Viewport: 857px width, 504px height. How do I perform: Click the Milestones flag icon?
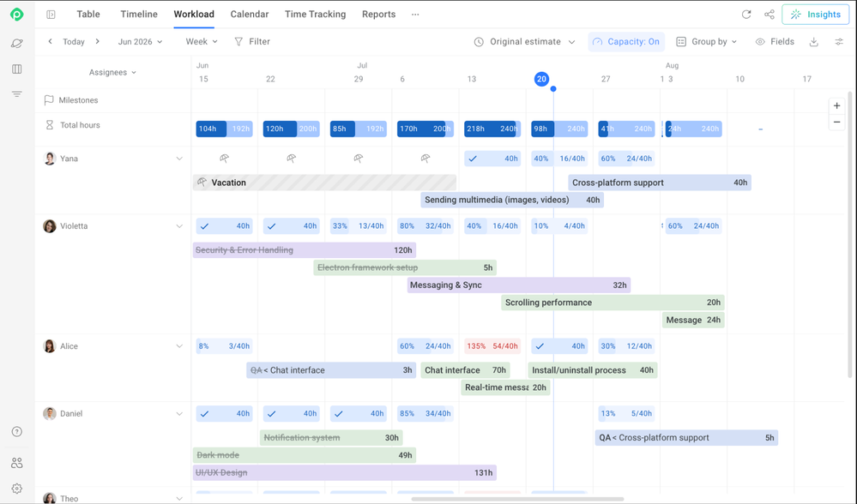(x=49, y=100)
